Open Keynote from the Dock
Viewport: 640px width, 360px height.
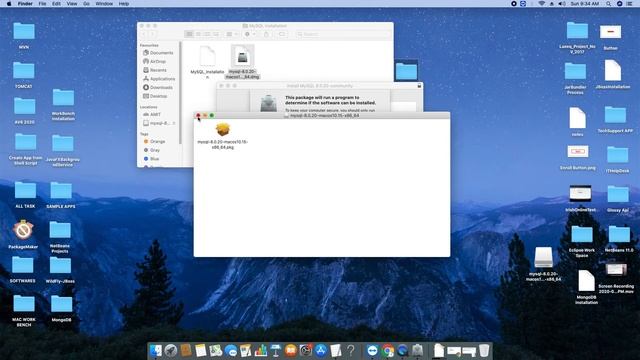pyautogui.click(x=276, y=350)
